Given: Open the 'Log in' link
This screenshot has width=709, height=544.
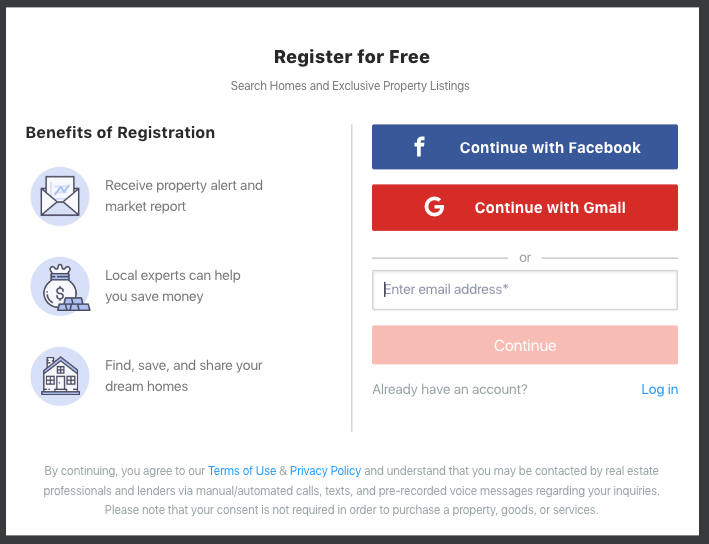Looking at the screenshot, I should (x=659, y=389).
